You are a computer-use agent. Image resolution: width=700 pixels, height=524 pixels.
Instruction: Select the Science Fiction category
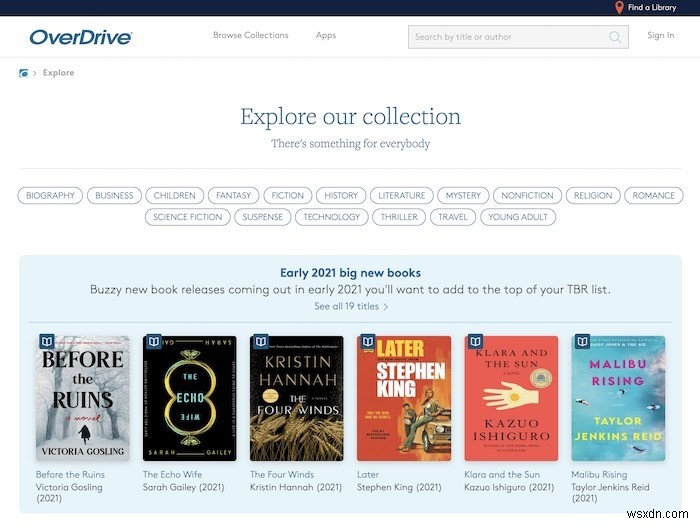(x=188, y=217)
